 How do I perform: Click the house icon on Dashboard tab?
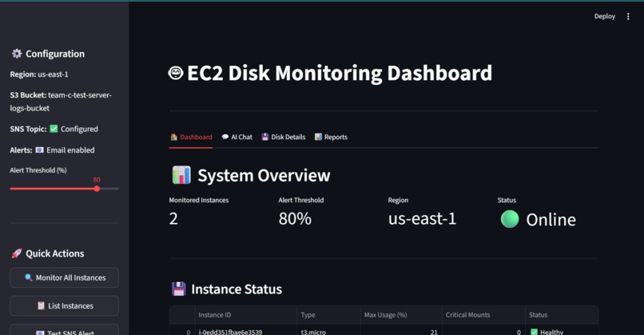(x=173, y=137)
